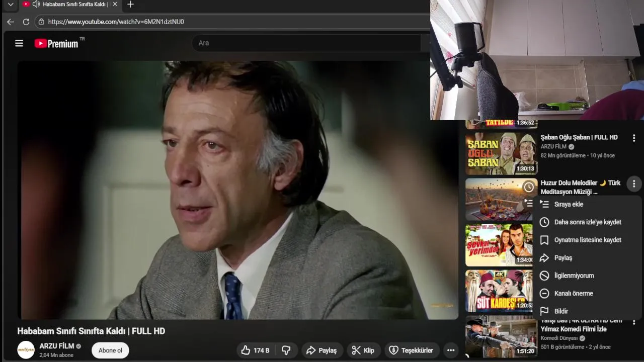Viewport: 644px width, 362px height.
Task: Choose Paylaş in the context menu
Action: pos(587,258)
